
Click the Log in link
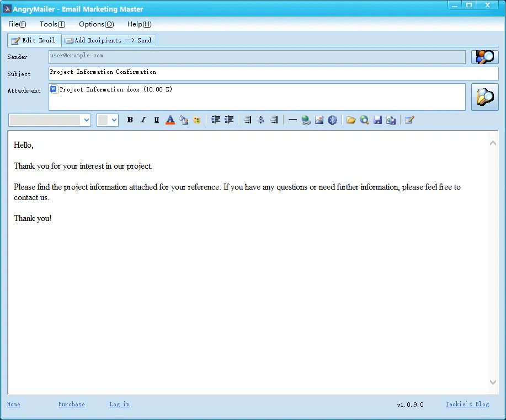pos(119,404)
